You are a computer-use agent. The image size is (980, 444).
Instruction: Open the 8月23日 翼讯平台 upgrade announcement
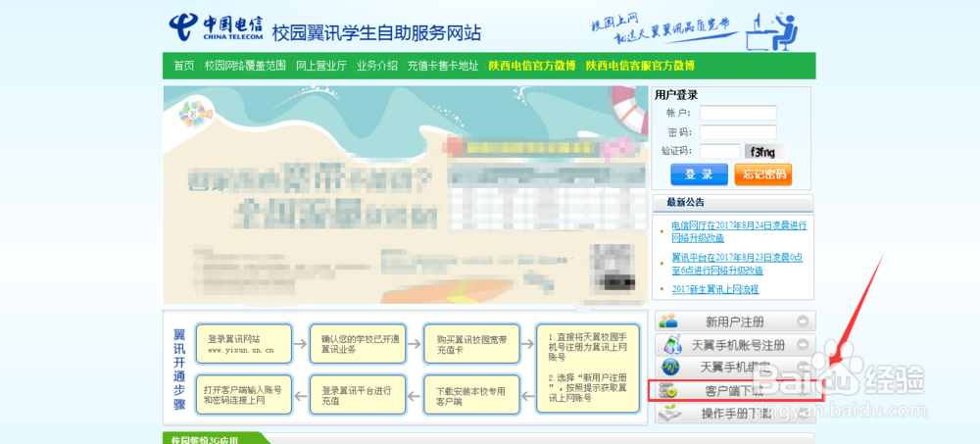click(x=737, y=264)
